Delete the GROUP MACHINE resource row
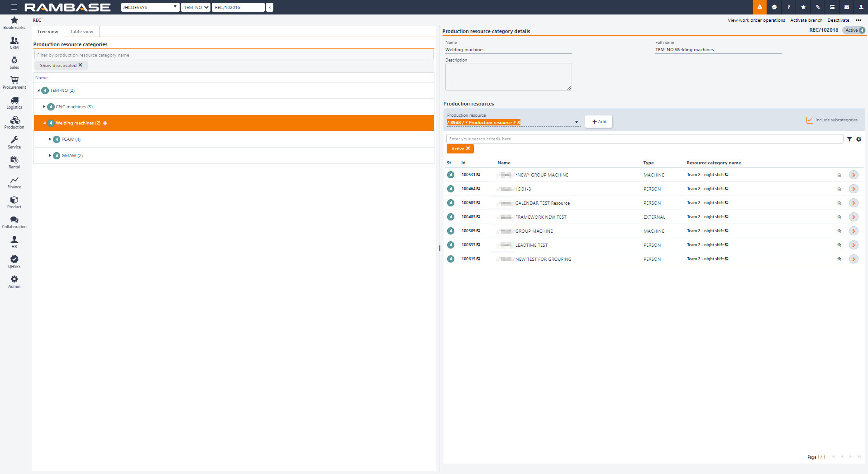The image size is (868, 474). click(x=839, y=231)
